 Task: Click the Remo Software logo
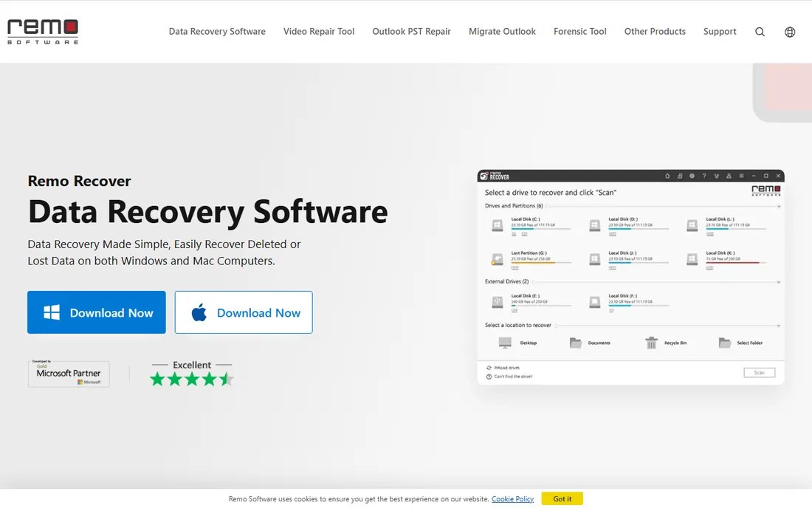pos(43,32)
